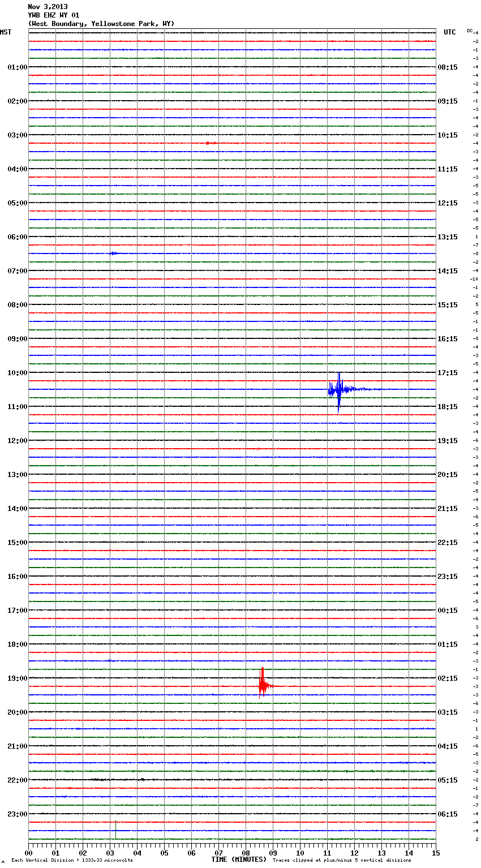481x868 pixels.
Task: Click the "06:15" UTC time label
Action: pos(448,814)
